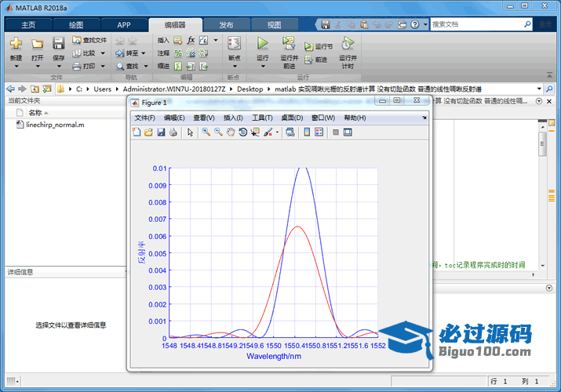Toggle Rotate 3D tool in Figure toolbar
This screenshot has width=561, height=392.
tap(243, 132)
